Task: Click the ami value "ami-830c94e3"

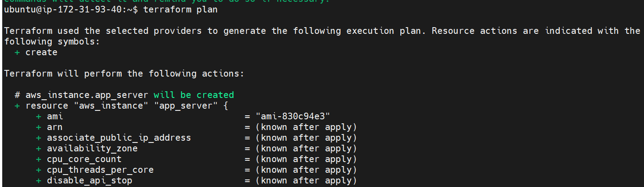Action: coord(292,116)
